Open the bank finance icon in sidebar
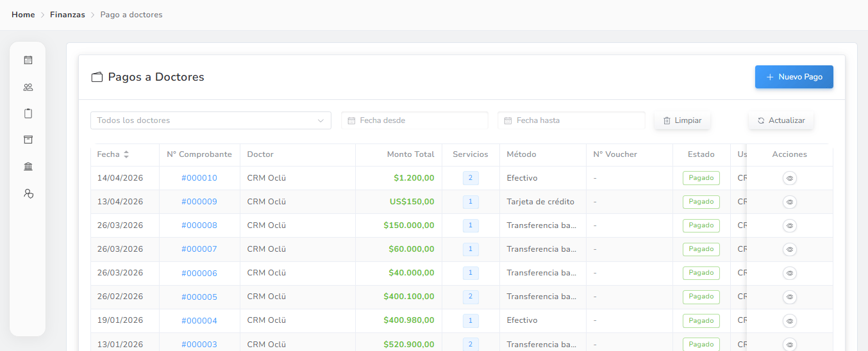Viewport: 868px width, 351px height. click(x=28, y=167)
